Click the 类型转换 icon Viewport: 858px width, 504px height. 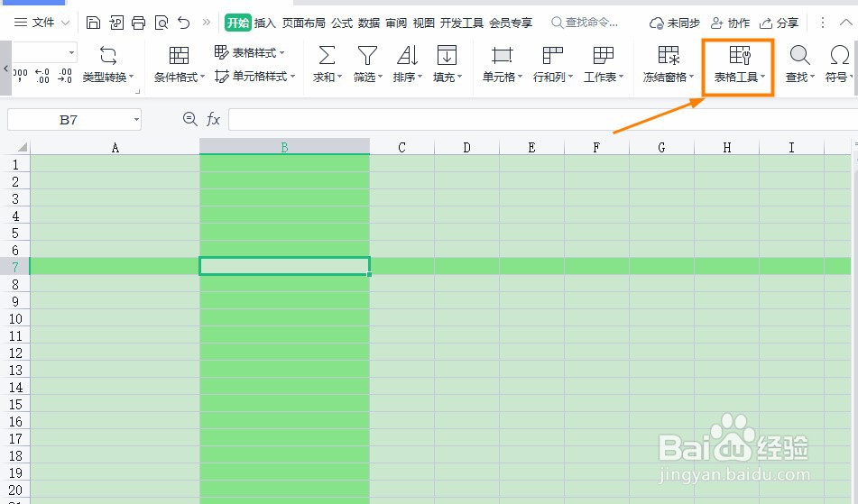[108, 56]
